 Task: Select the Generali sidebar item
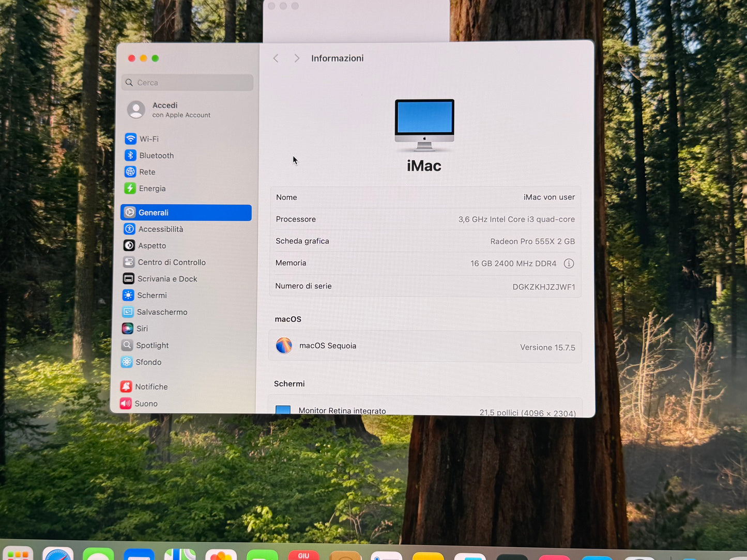click(186, 212)
